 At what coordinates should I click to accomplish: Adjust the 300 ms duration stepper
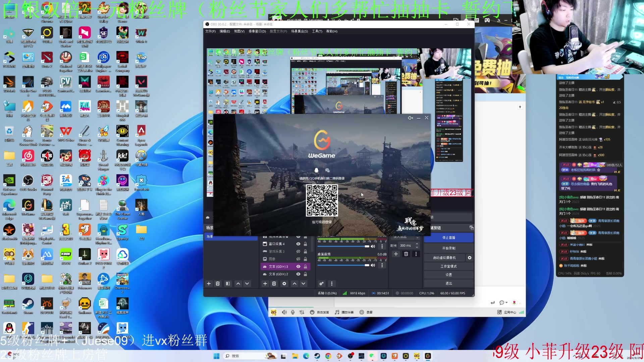[417, 246]
